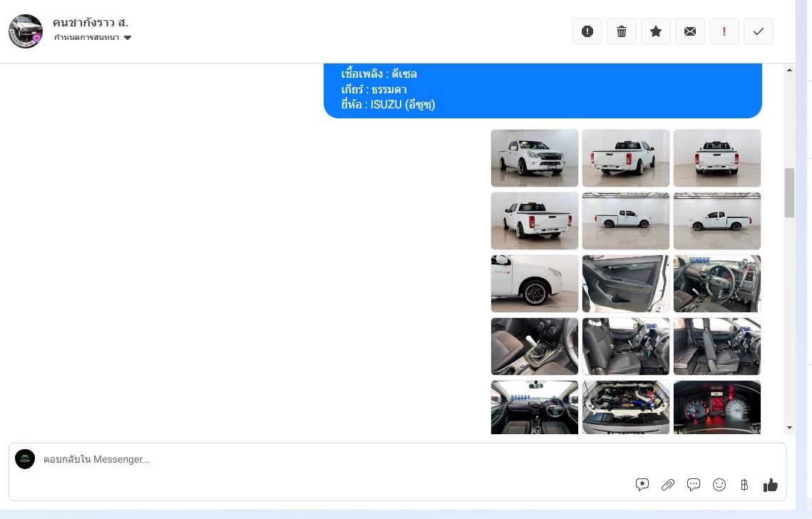Image resolution: width=812 pixels, height=519 pixels.
Task: Click the scroll up arrow of chat
Action: 789,70
